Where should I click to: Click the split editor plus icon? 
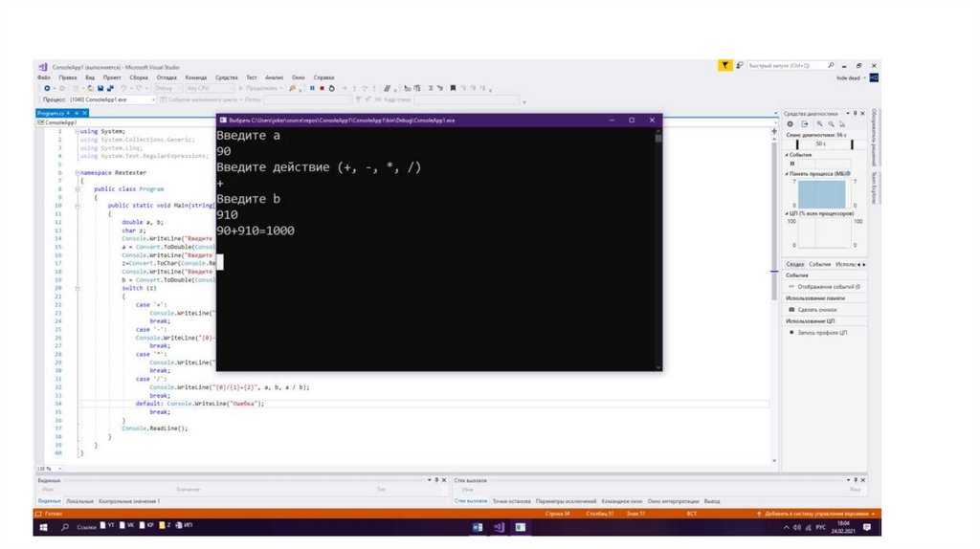pos(773,131)
